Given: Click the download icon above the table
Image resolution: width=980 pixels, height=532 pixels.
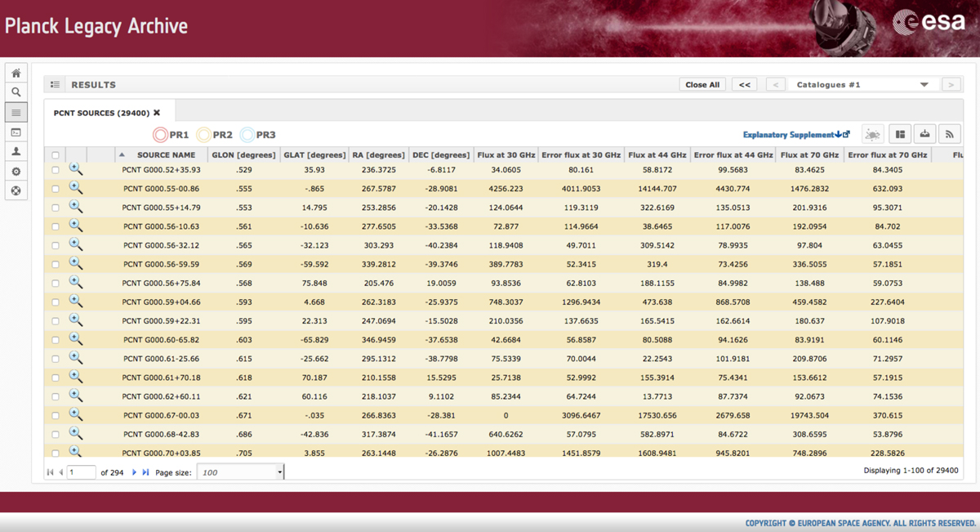Looking at the screenshot, I should pyautogui.click(x=924, y=134).
